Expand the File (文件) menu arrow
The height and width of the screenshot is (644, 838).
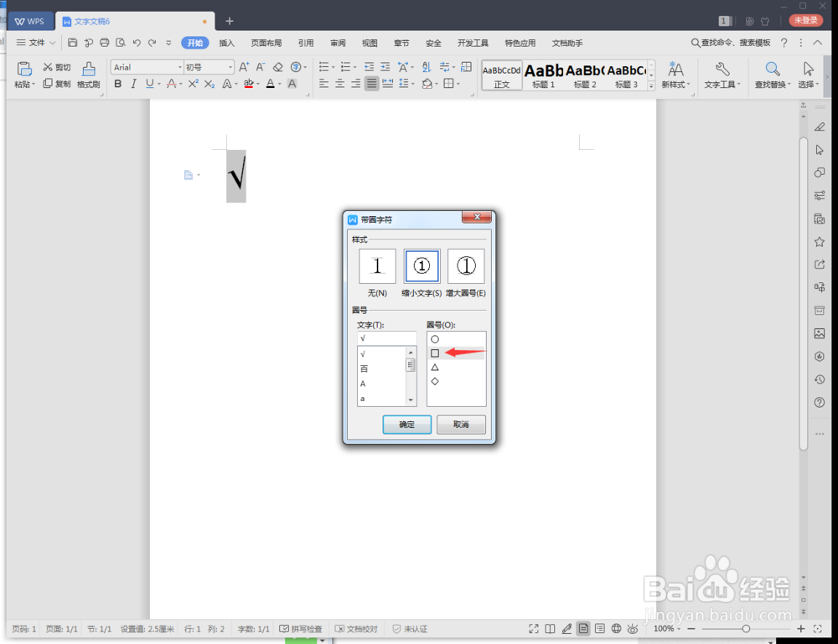click(x=52, y=43)
